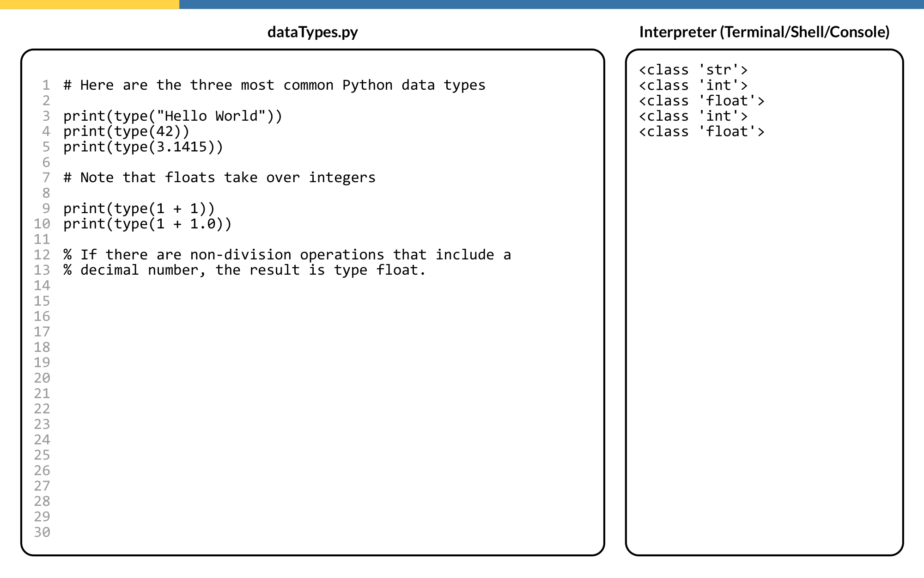
Task: Click the blue progress bar segment
Action: pos(551,4)
